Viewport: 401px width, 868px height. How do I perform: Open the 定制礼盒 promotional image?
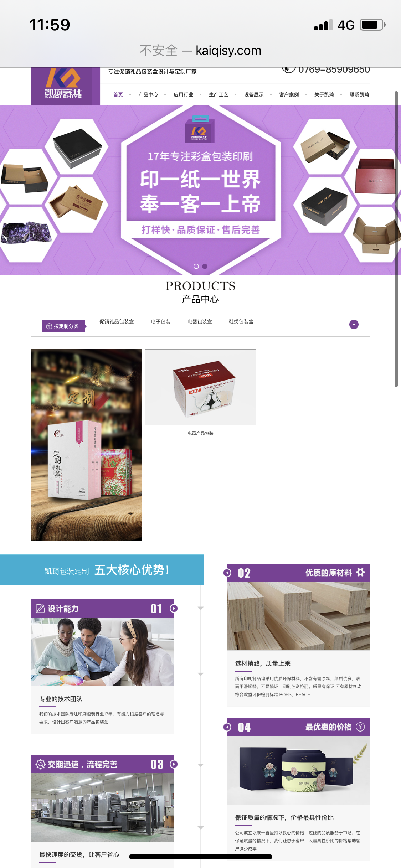click(86, 445)
